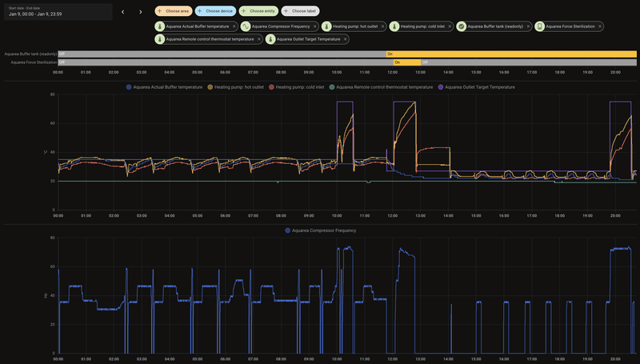
Task: Click Choose device button
Action: pyautogui.click(x=215, y=11)
